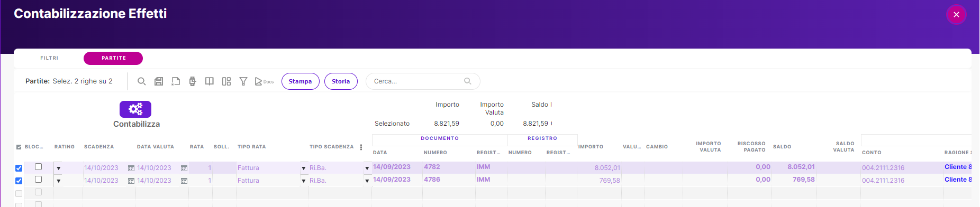Screen dimensions: 980x207
Task: Open calendar picker for first row Scadenza
Action: 131,168
